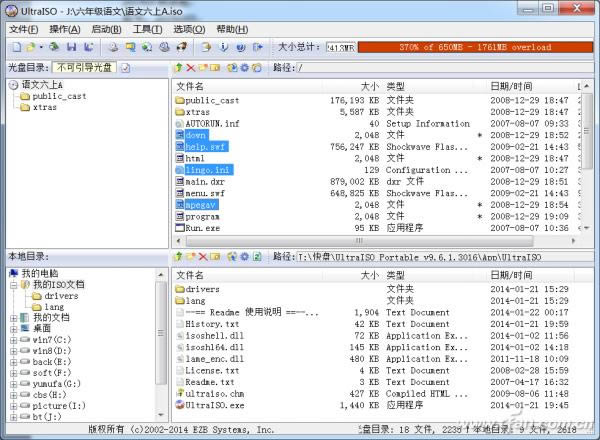This screenshot has width=600, height=440.
Task: Click the blue Info toolbar icon
Action: coord(224,47)
